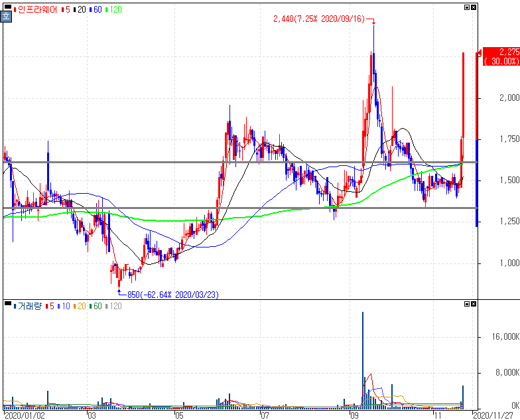Click the 03 month axis label
This screenshot has height=420, width=520.
click(92, 415)
